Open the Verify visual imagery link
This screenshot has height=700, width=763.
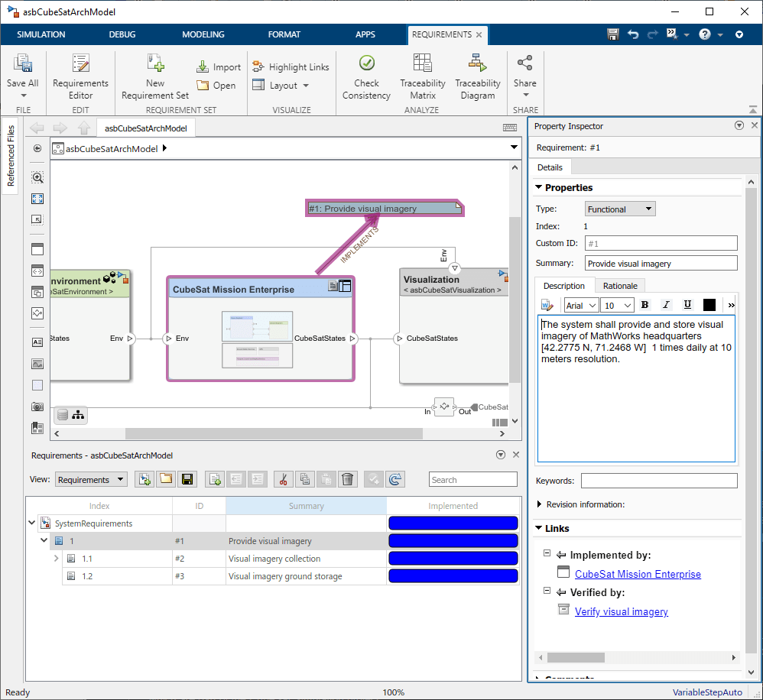621,611
